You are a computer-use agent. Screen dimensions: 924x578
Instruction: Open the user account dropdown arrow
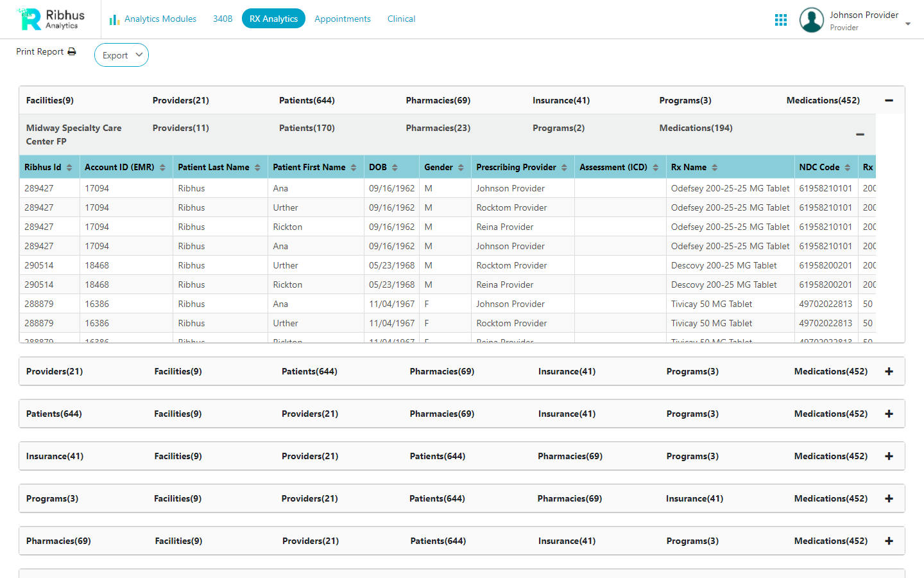coord(908,24)
